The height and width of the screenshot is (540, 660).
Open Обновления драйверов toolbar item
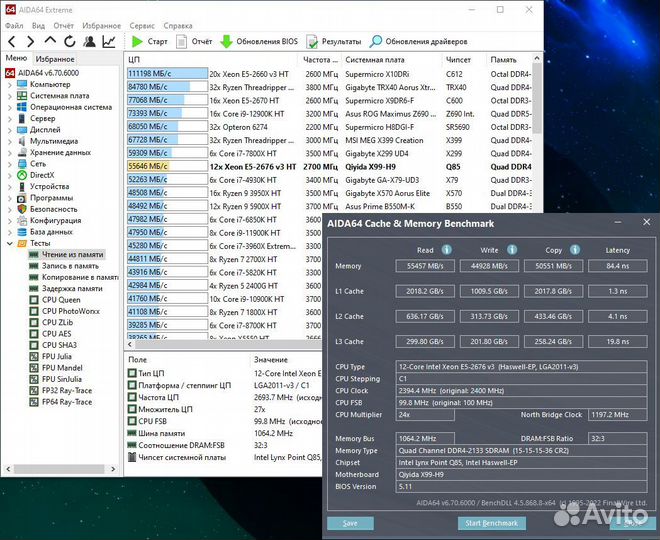pos(418,41)
